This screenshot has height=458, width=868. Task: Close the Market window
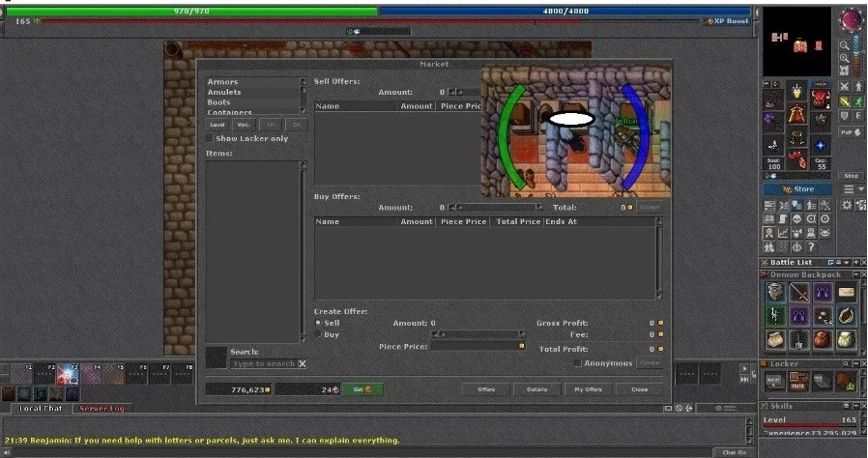[x=639, y=389]
